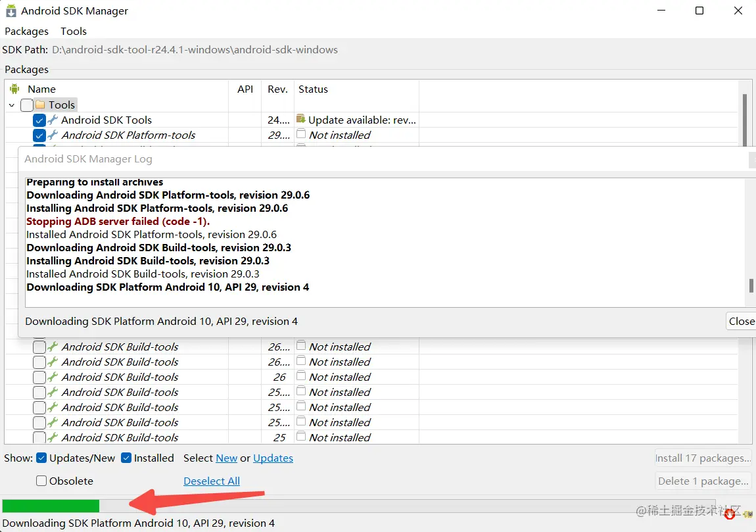Click wrench icon beside Android SDK Platform-tools
The width and height of the screenshot is (756, 532).
(53, 135)
